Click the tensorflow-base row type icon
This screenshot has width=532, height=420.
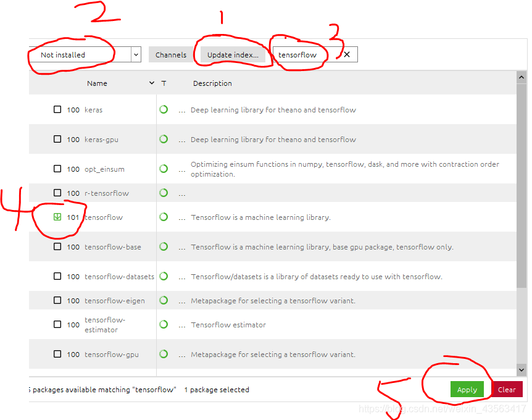click(164, 246)
